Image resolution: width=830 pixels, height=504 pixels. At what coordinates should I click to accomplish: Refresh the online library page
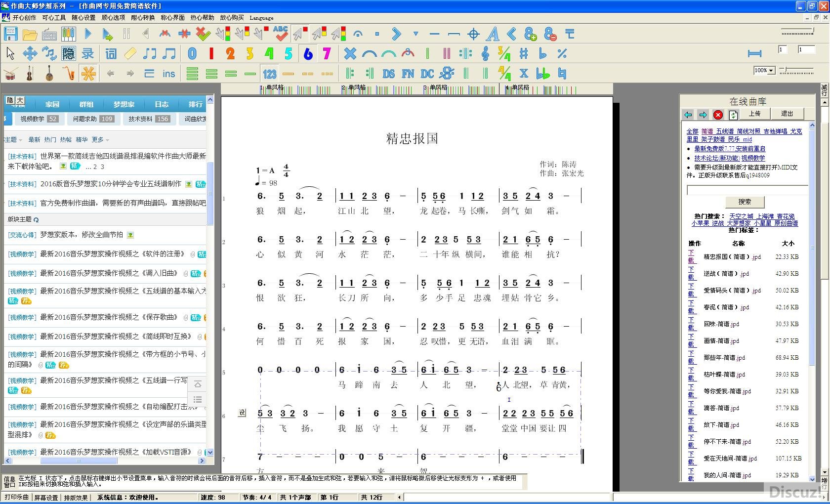733,115
